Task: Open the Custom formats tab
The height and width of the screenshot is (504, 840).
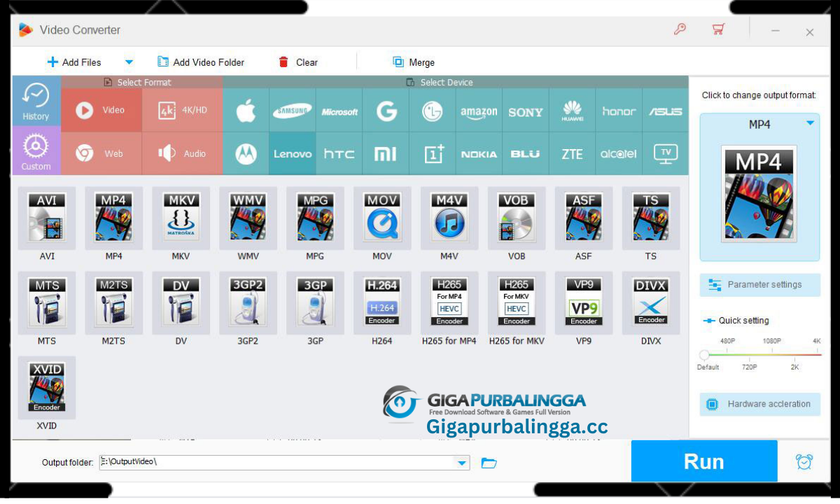Action: coord(36,150)
